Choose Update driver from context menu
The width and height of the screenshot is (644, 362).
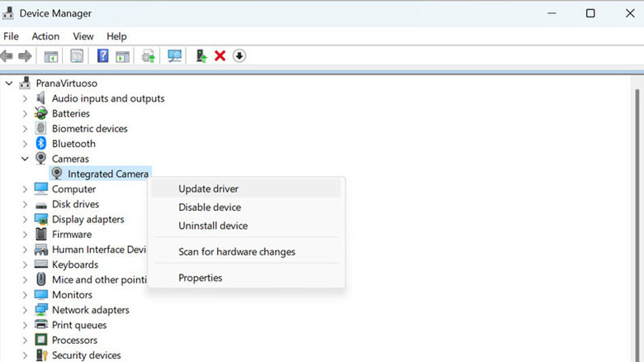(x=209, y=188)
